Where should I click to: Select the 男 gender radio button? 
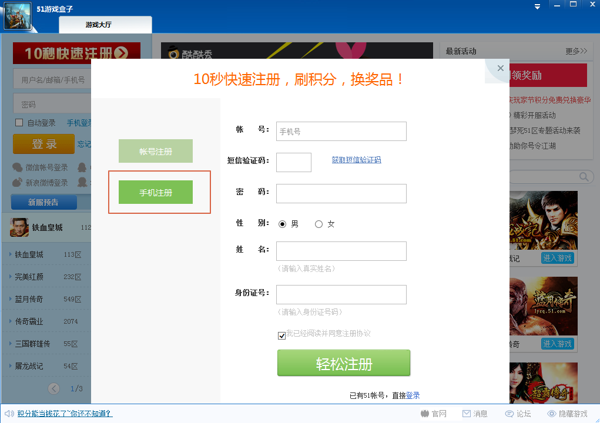(x=283, y=224)
